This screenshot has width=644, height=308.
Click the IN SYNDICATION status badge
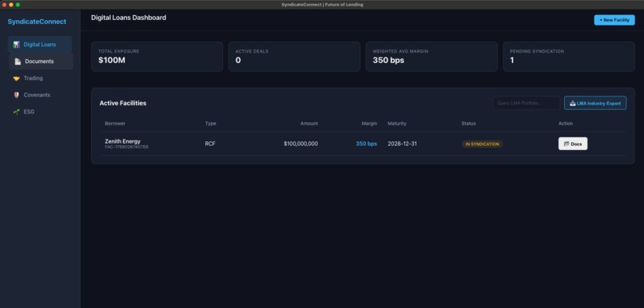[482, 144]
